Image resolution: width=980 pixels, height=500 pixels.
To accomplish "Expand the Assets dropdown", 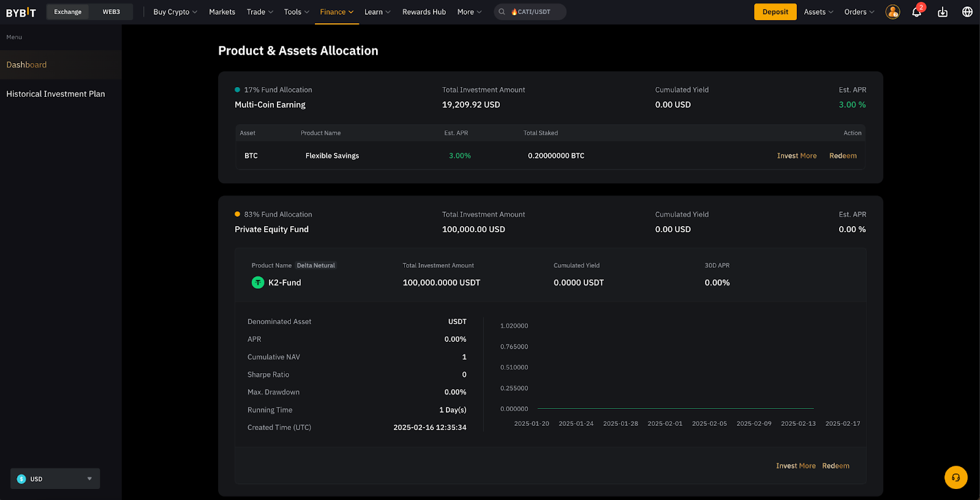I will [818, 12].
